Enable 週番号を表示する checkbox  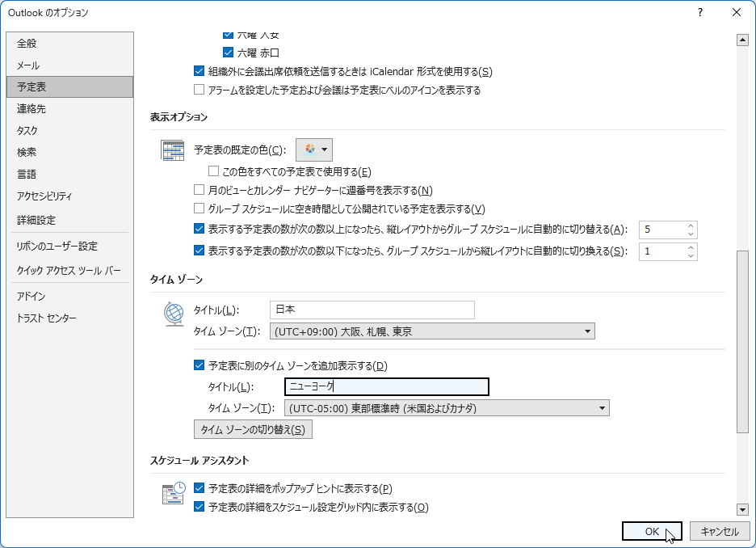(199, 190)
